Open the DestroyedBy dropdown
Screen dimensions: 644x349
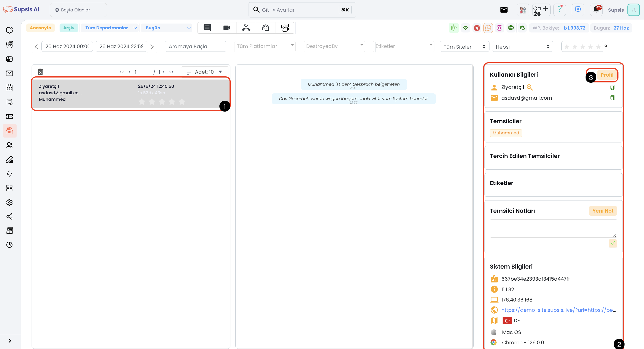[x=334, y=46]
